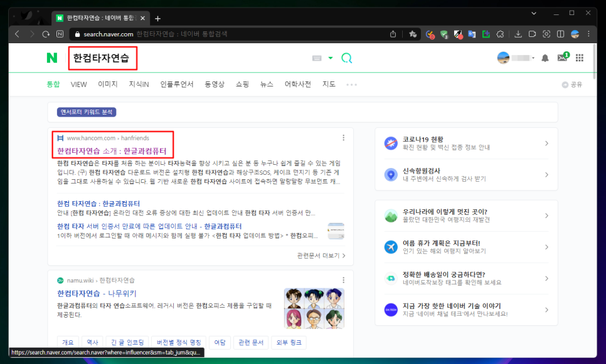The height and width of the screenshot is (364, 606).
Task: Open the notifications bell
Action: tap(545, 58)
